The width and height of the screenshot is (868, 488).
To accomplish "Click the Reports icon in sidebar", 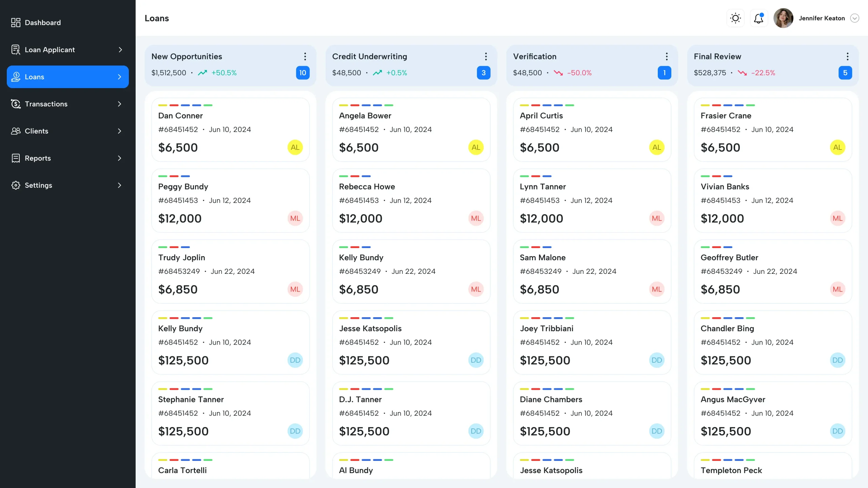I will tap(16, 158).
